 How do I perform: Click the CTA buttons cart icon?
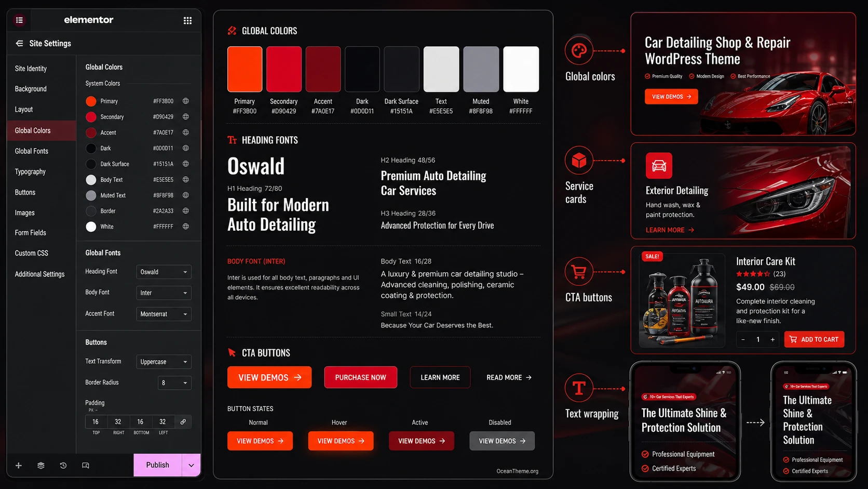pos(579,271)
